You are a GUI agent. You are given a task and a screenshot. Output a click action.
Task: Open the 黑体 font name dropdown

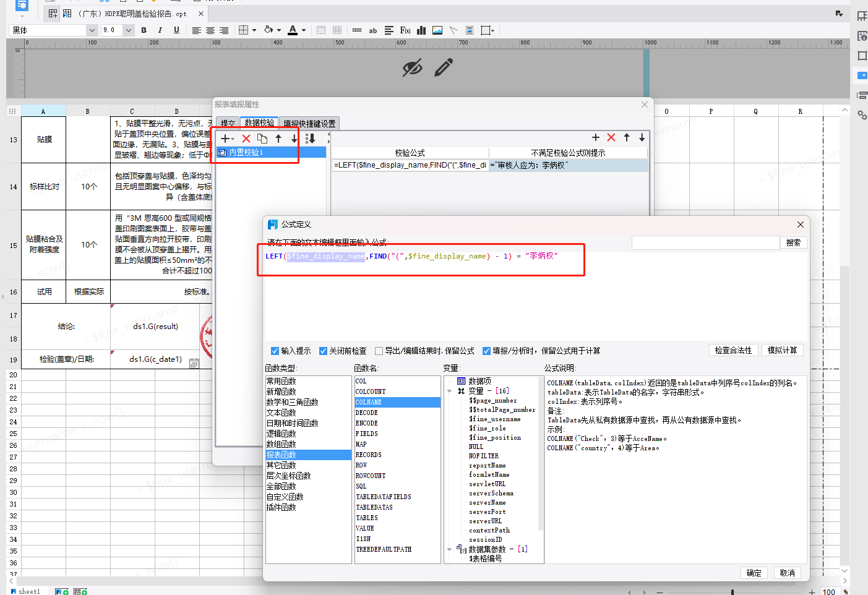(x=92, y=30)
